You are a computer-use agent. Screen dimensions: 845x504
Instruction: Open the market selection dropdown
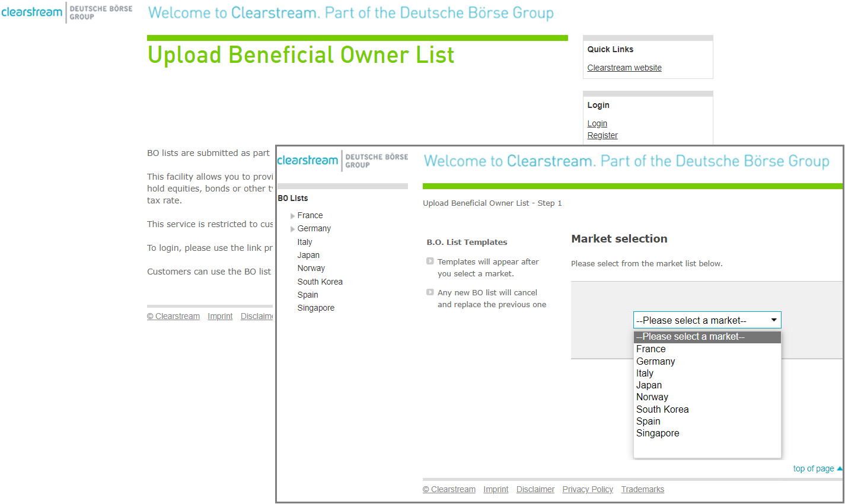point(707,320)
